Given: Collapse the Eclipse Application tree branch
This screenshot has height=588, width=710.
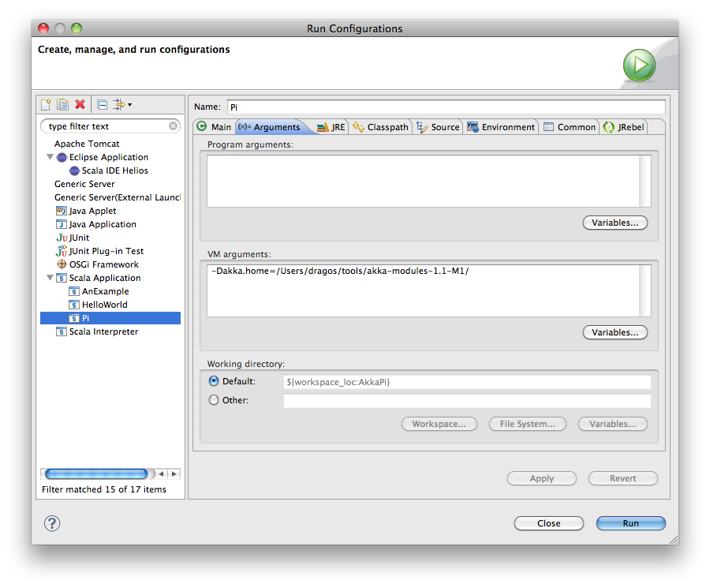Looking at the screenshot, I should click(50, 157).
